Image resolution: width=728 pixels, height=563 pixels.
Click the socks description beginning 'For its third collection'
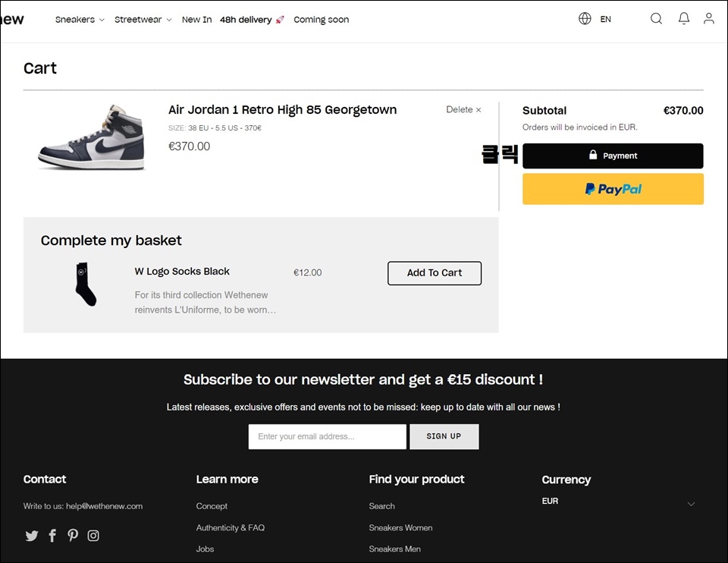coord(206,303)
